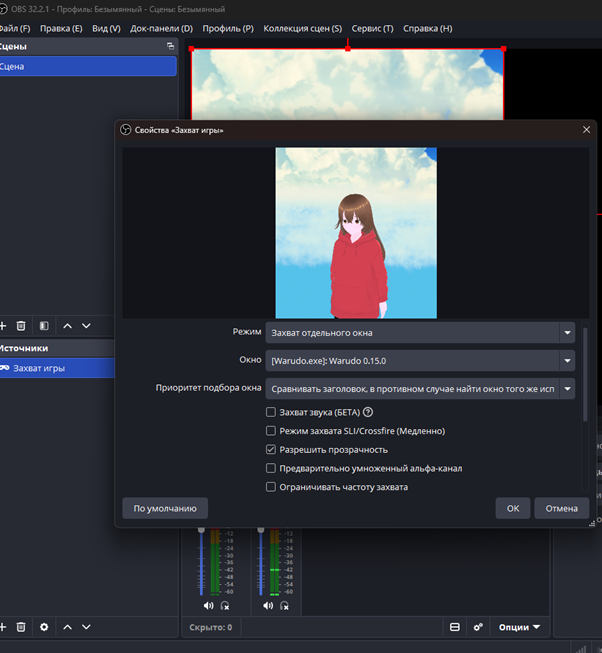Screen dimensions: 602x653
Task: Uncheck Разрешить прозрачность checkbox
Action: click(x=271, y=449)
